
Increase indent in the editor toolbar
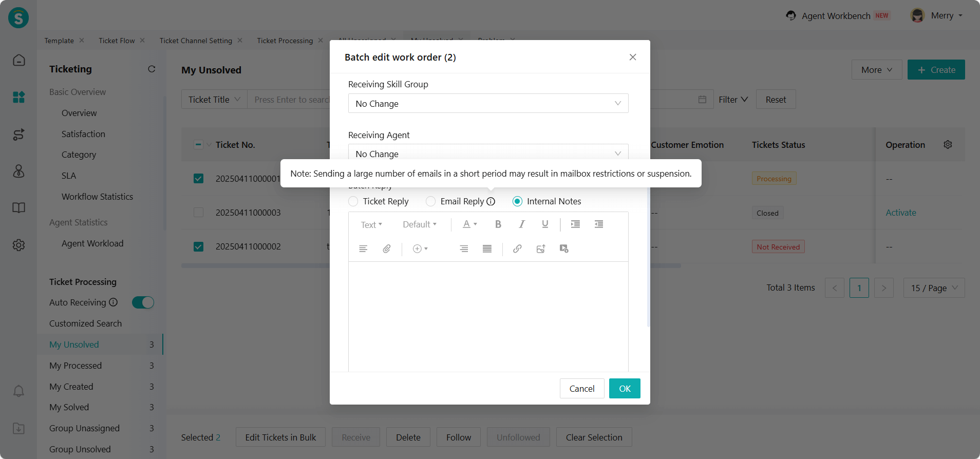click(575, 224)
